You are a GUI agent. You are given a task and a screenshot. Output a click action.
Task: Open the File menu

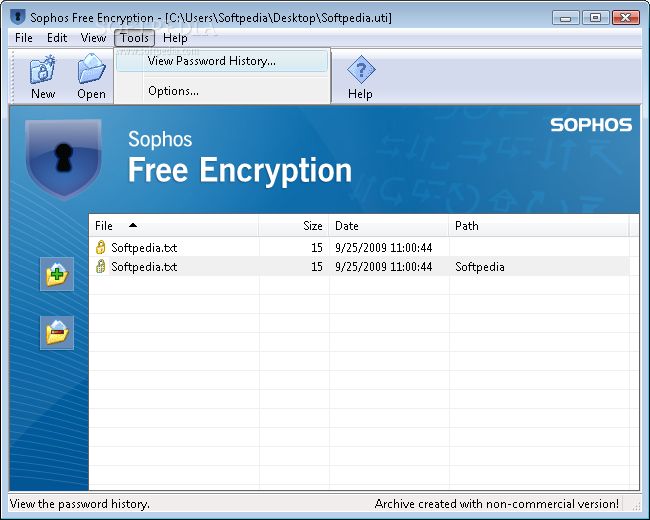(24, 38)
